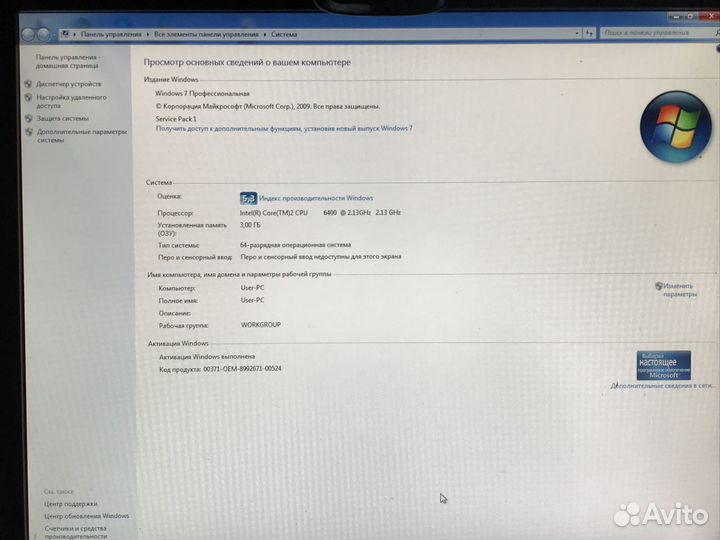Click 'User-PC' value next to 'Компьютер:'
This screenshot has height=540, width=720.
[252, 288]
